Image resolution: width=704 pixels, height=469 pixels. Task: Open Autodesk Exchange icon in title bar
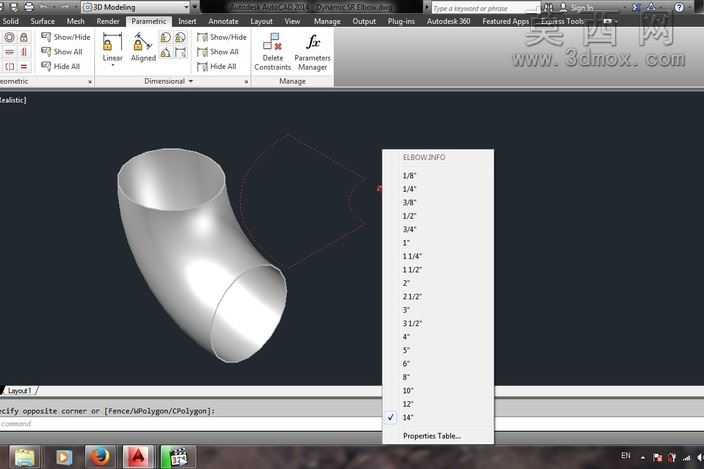(637, 7)
